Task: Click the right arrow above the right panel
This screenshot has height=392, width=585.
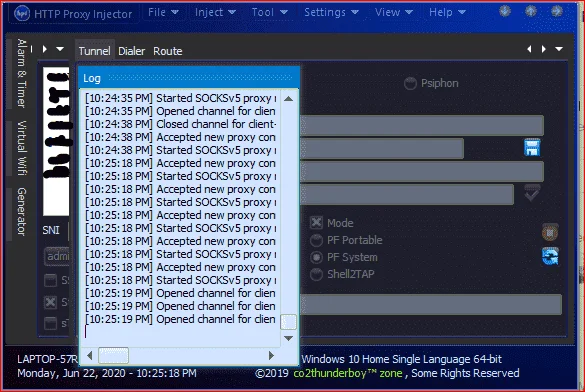Action: (x=544, y=49)
